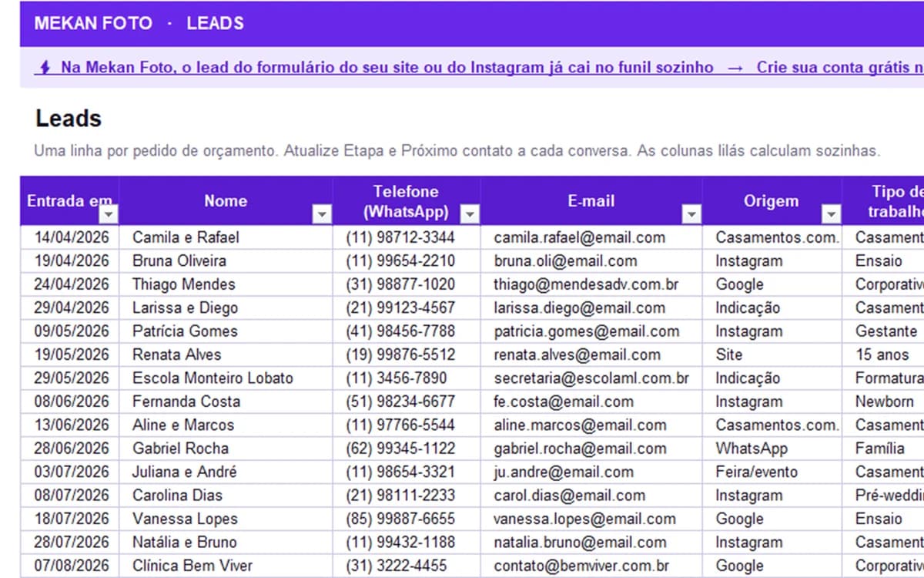Select the Tipo de trabalho cell 15 anos
This screenshot has height=578, width=924.
click(883, 355)
